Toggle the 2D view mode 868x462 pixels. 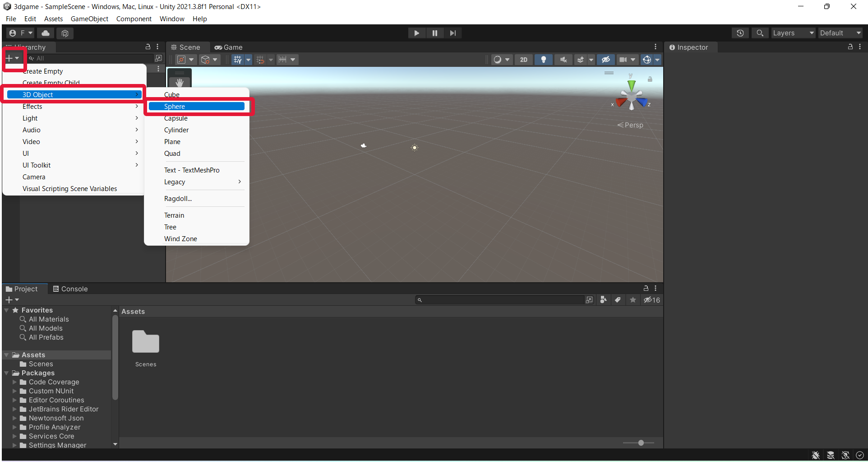coord(523,59)
